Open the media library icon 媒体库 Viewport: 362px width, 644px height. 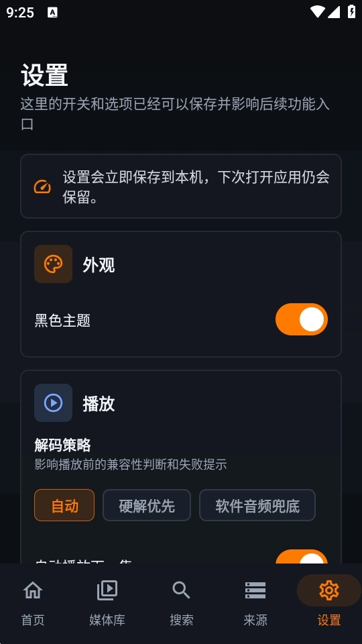(107, 590)
